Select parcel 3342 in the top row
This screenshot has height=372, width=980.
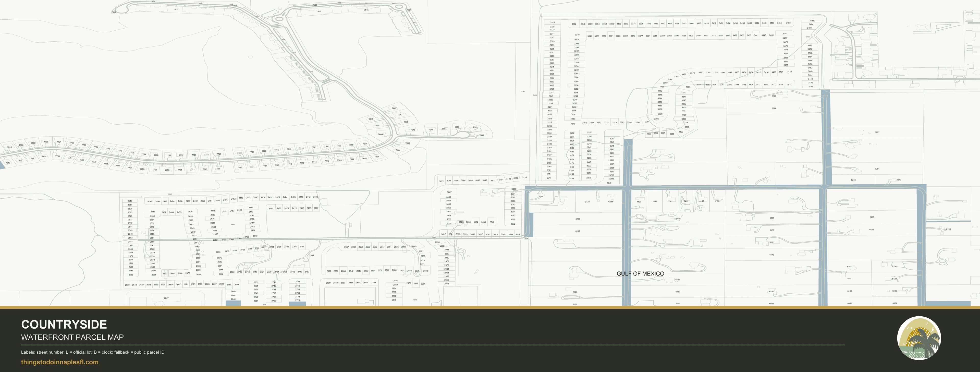click(x=574, y=24)
